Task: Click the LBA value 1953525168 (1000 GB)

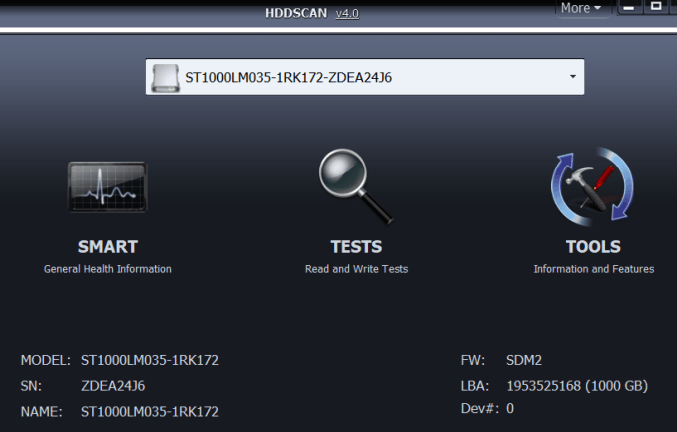Action: [577, 385]
